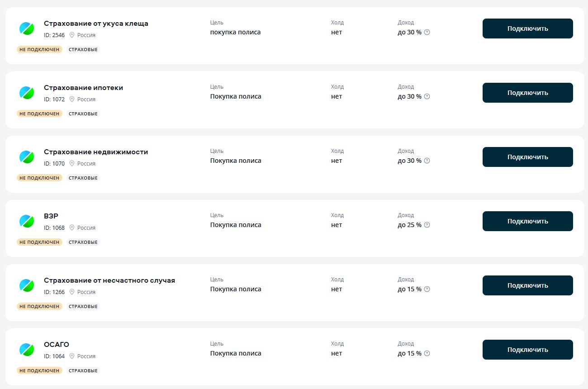Viewport: 588px width, 389px height.
Task: Click Подключить for the ОСАГО offer
Action: 528,350
